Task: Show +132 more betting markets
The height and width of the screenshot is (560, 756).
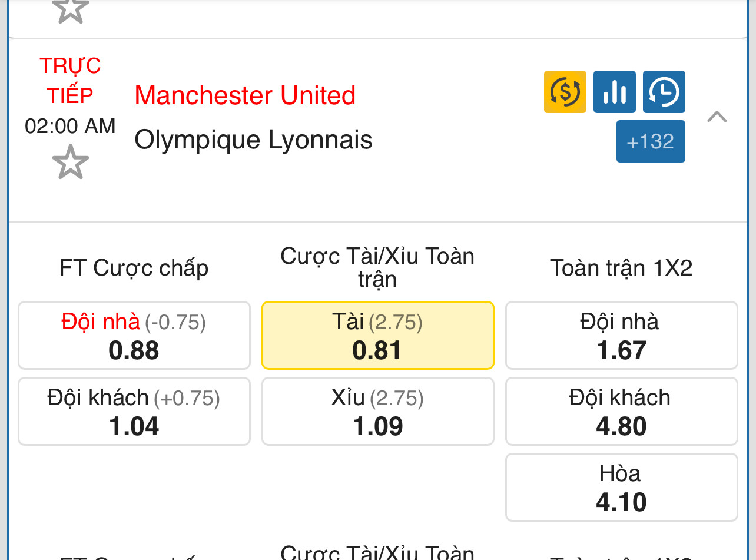Action: [x=651, y=141]
